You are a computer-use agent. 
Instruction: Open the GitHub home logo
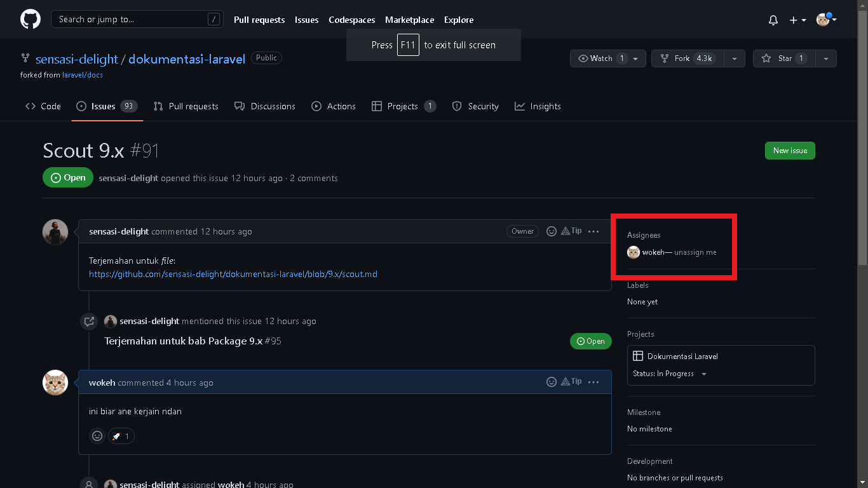pos(31,19)
